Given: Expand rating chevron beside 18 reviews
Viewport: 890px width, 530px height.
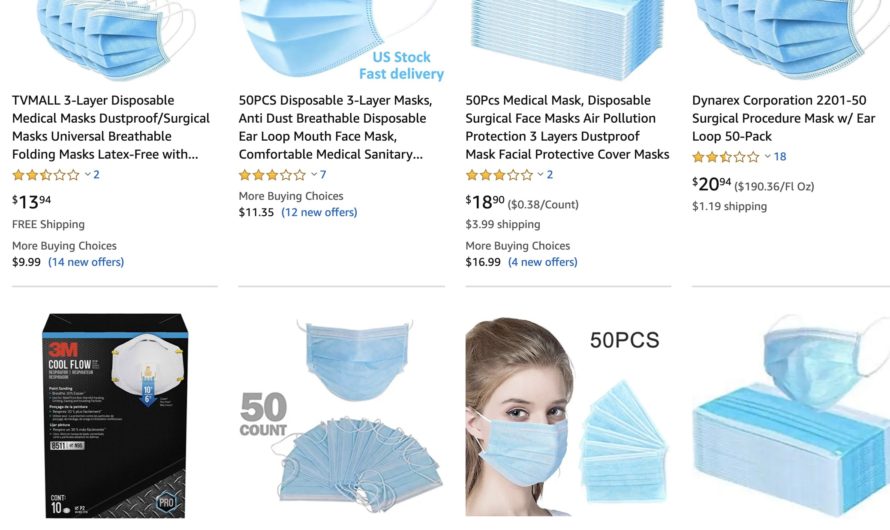Looking at the screenshot, I should coord(767,156).
